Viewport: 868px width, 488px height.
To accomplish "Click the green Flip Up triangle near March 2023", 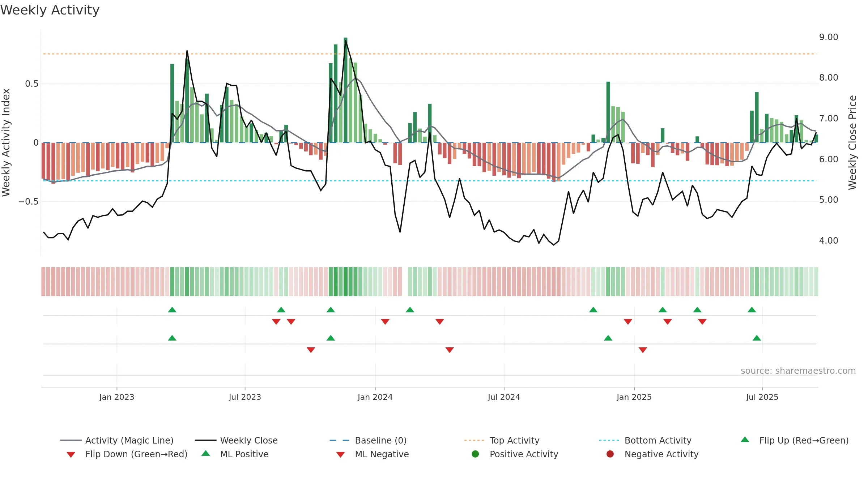I will [x=172, y=310].
